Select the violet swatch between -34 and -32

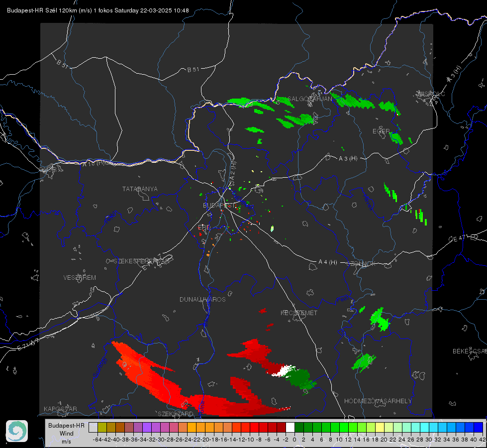(x=147, y=427)
